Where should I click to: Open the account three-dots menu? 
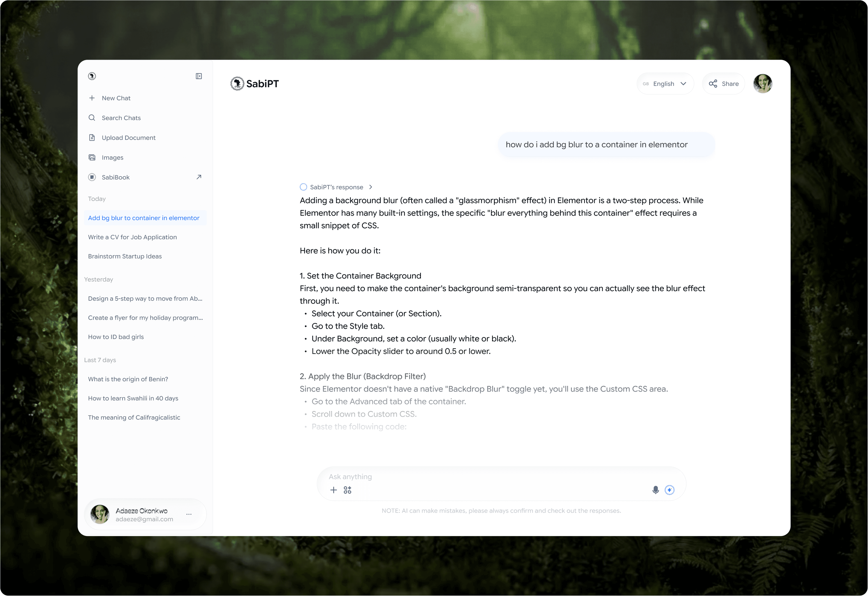pos(189,514)
